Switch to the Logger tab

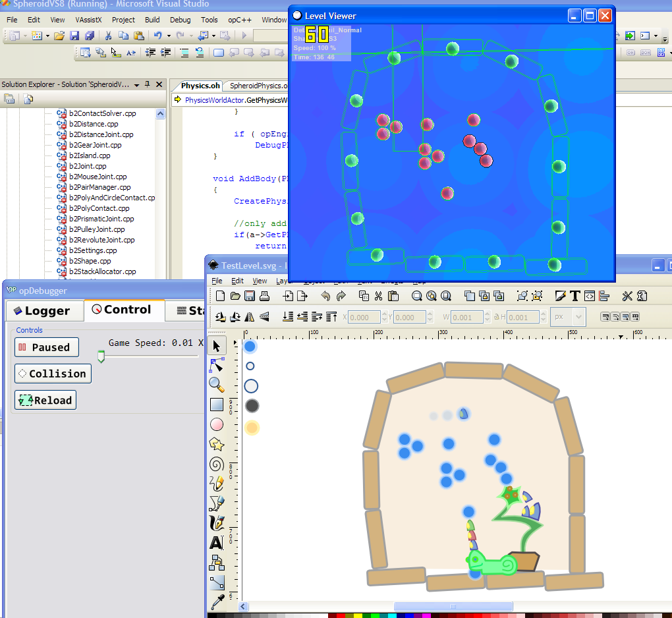[x=44, y=310]
